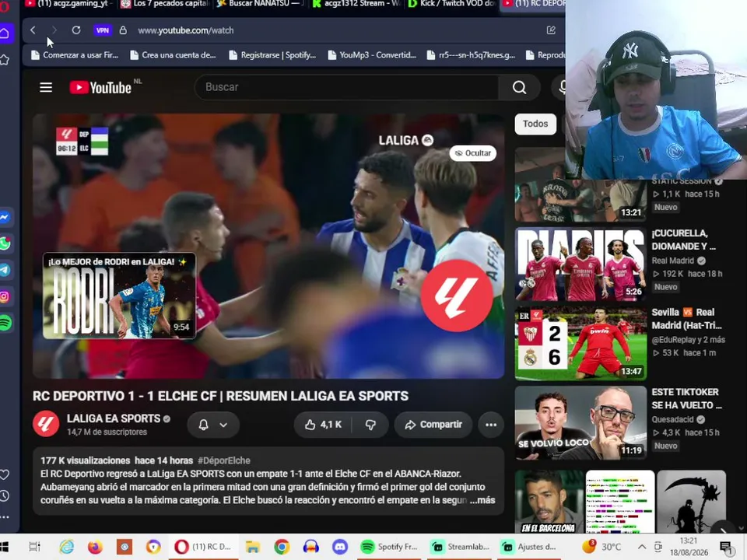Viewport: 747px width, 560px height.
Task: Open Spotify in Opera sidebar
Action: tap(5, 323)
